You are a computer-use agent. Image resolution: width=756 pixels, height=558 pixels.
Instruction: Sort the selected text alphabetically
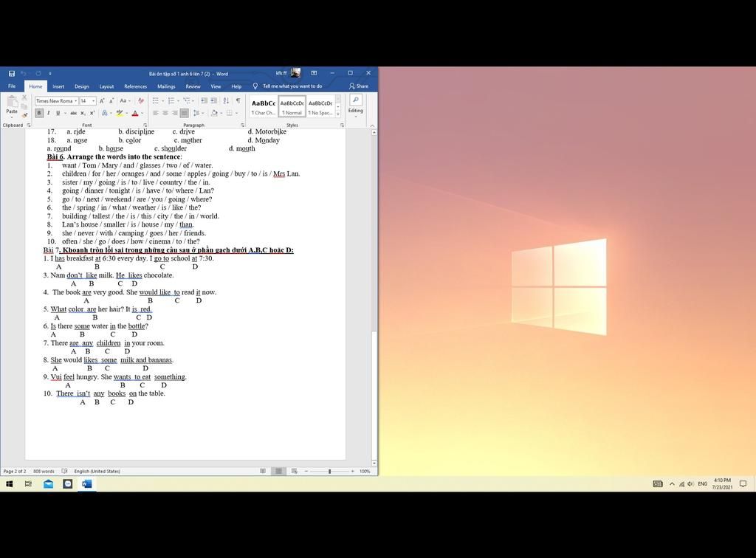click(x=226, y=100)
